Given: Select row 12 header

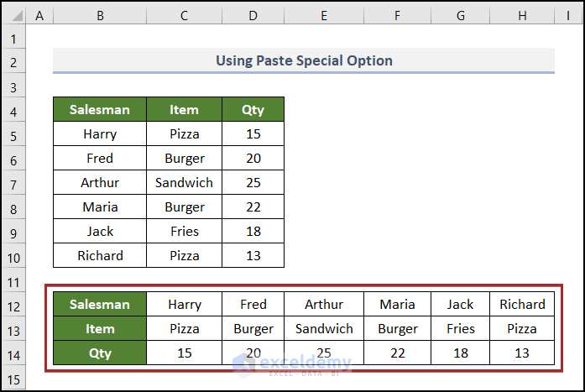Looking at the screenshot, I should [x=13, y=304].
